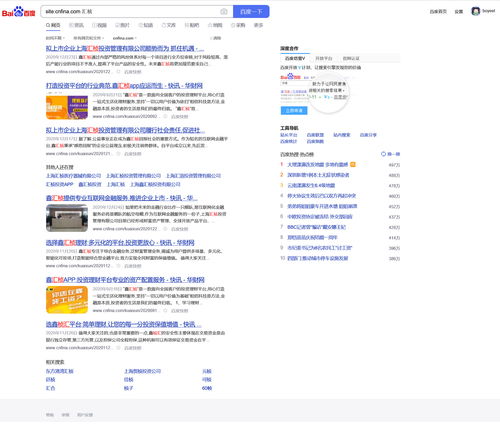Open the number 10 trending hot item
The image size is (500, 439).
tap(318, 258)
